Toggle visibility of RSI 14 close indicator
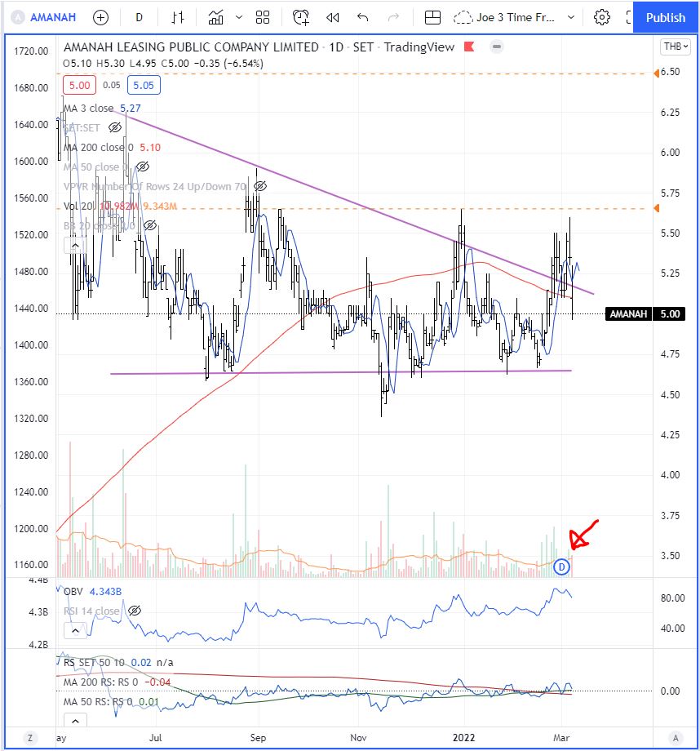The width and height of the screenshot is (700, 751). click(x=135, y=611)
